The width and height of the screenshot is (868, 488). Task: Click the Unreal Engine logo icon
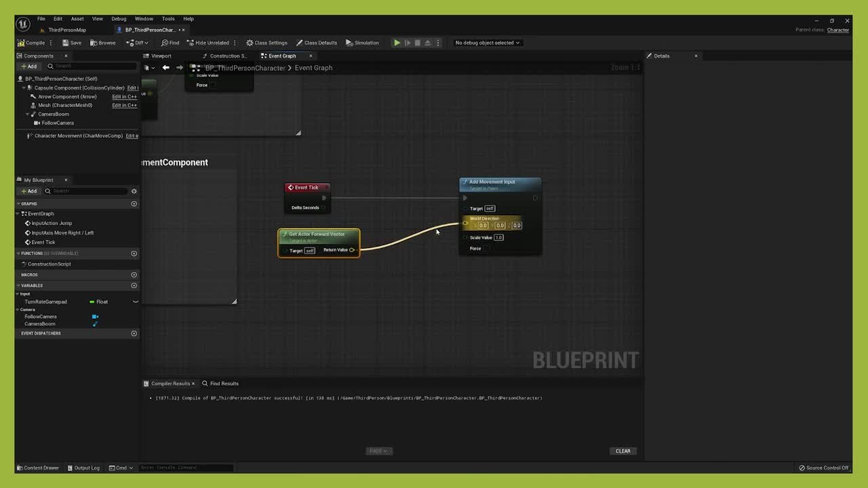click(x=22, y=24)
